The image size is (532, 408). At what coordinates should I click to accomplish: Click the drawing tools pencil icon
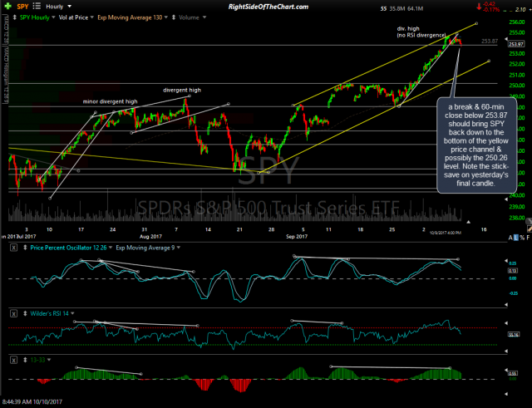tap(529, 229)
